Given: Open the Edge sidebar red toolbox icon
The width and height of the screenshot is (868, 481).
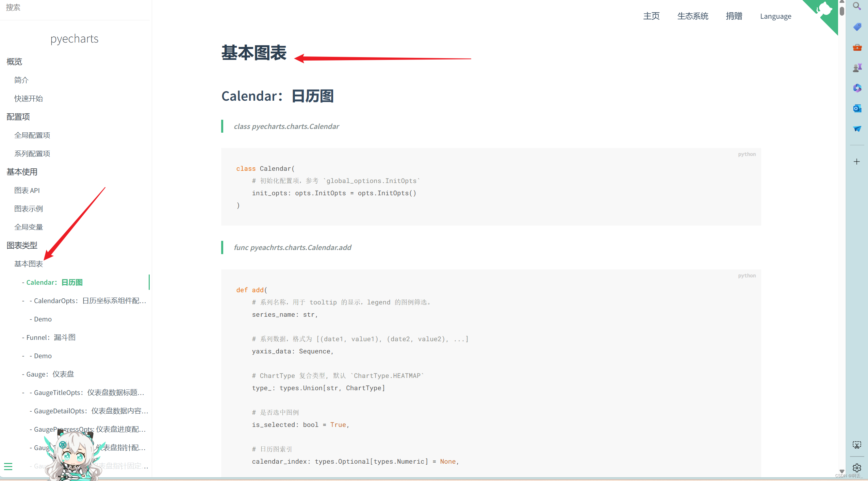Looking at the screenshot, I should click(857, 47).
